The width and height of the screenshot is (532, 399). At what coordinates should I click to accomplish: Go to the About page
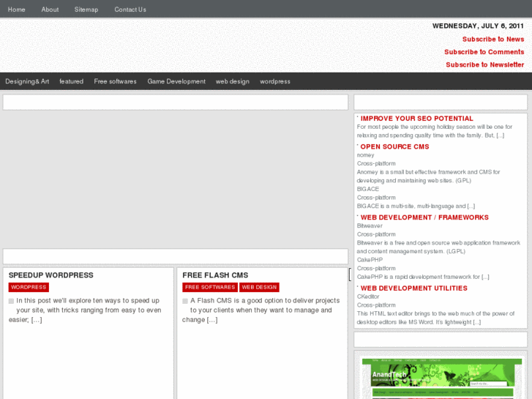tap(50, 10)
